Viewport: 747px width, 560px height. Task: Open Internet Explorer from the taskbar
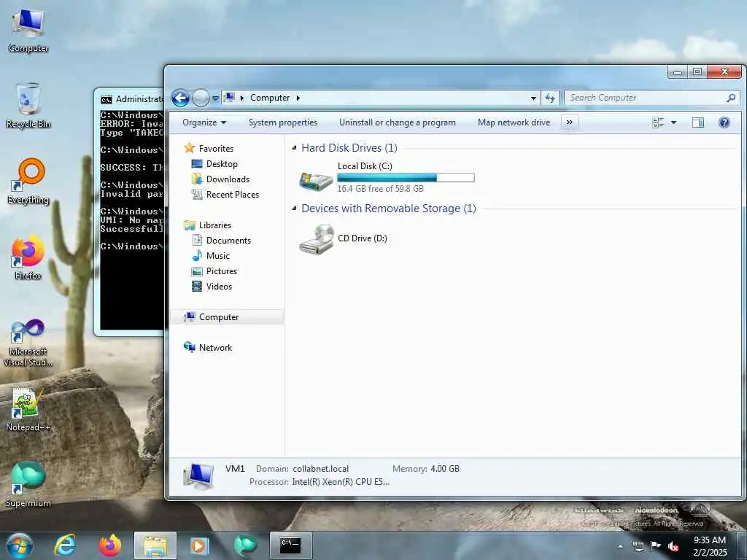click(65, 545)
